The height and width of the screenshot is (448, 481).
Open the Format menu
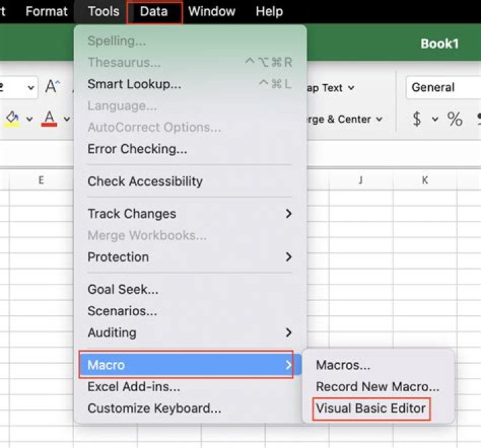(46, 11)
